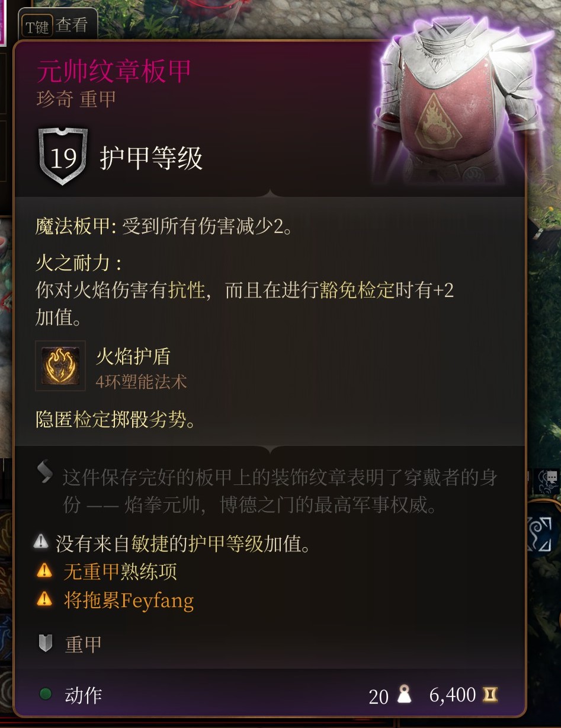Viewport: 561px width, 728px height.
Task: Click the gold value icon beside 6,400
Action: tap(490, 694)
